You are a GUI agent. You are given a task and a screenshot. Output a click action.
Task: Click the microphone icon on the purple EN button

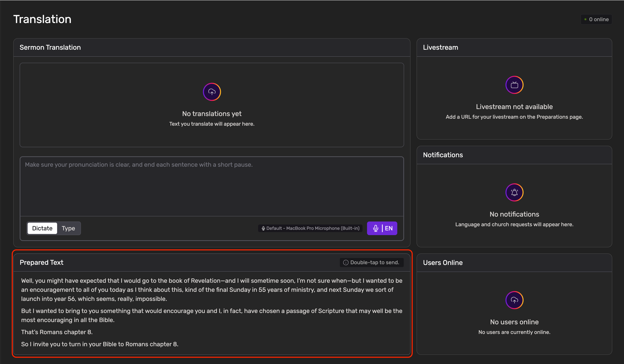click(x=375, y=228)
